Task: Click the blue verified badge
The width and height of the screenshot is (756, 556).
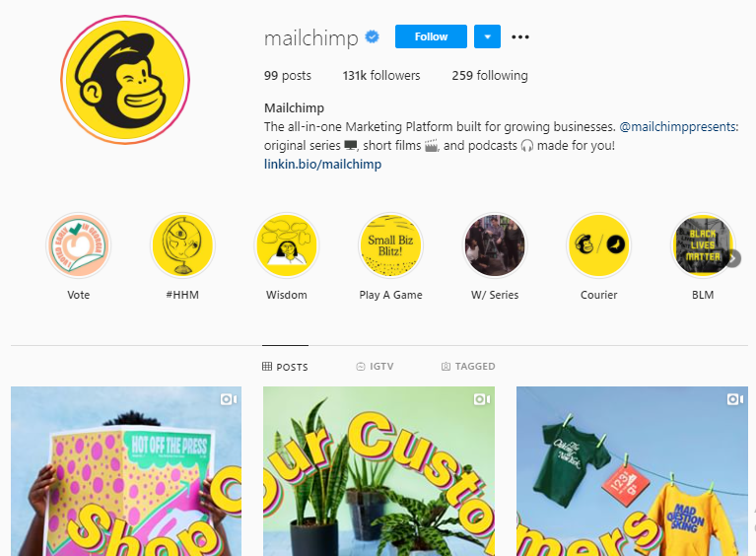Action: 373,36
